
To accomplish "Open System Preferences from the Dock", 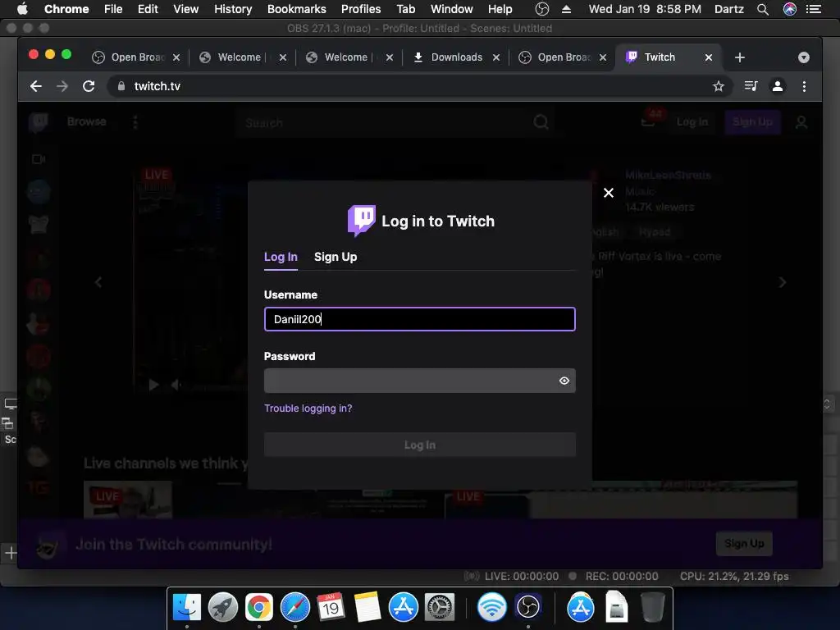I will pos(440,608).
